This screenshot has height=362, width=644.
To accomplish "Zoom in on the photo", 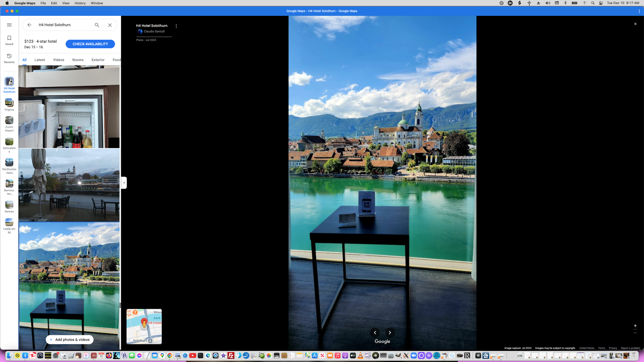I will pyautogui.click(x=635, y=326).
